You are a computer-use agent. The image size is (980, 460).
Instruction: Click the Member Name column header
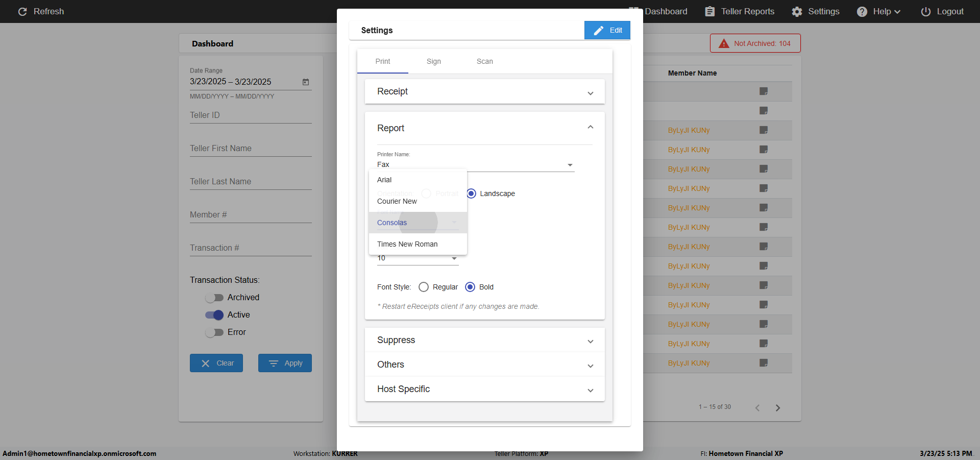click(692, 73)
